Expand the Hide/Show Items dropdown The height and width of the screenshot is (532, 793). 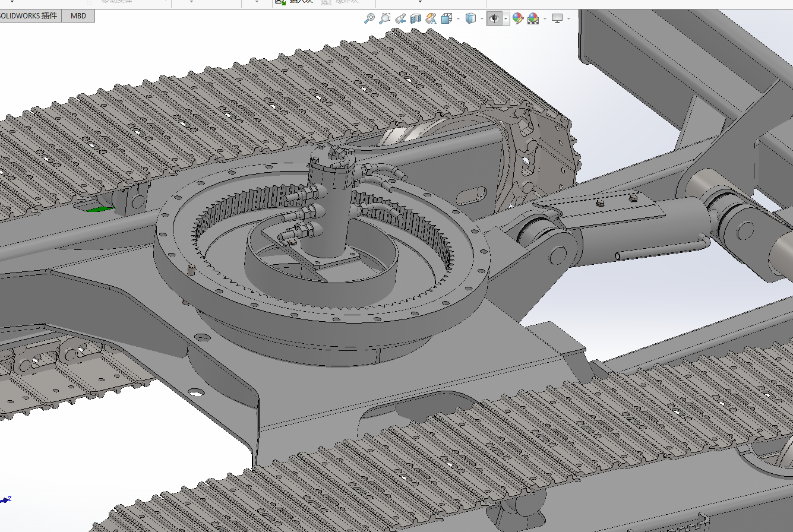coord(505,18)
